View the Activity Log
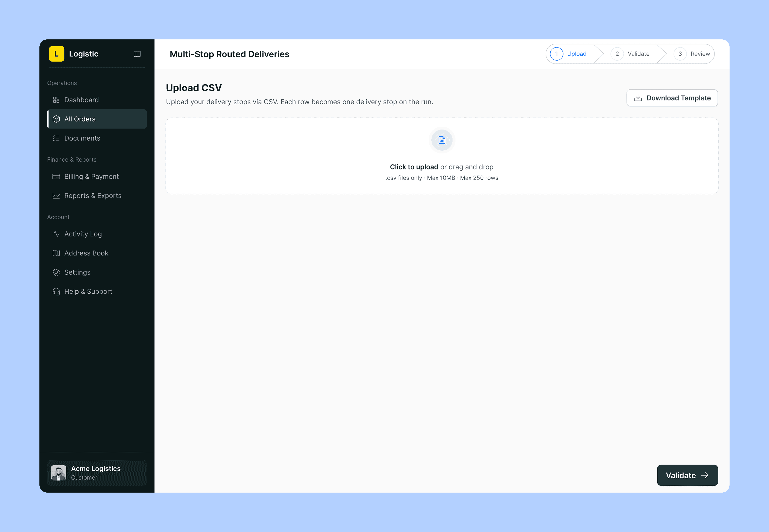The image size is (769, 532). 97,234
